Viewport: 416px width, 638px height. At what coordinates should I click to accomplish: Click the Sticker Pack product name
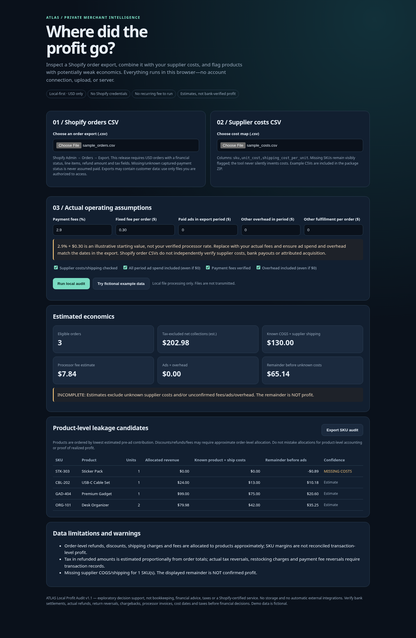pos(92,471)
